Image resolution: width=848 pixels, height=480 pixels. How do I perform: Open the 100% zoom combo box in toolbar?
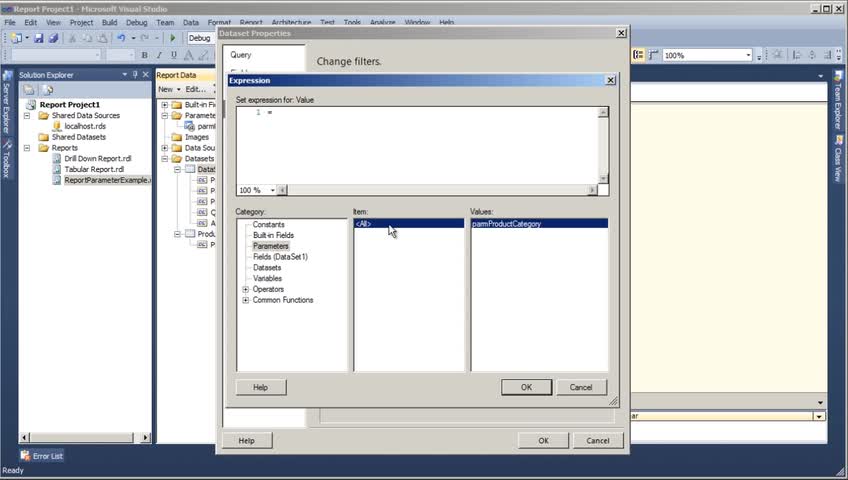(x=748, y=55)
